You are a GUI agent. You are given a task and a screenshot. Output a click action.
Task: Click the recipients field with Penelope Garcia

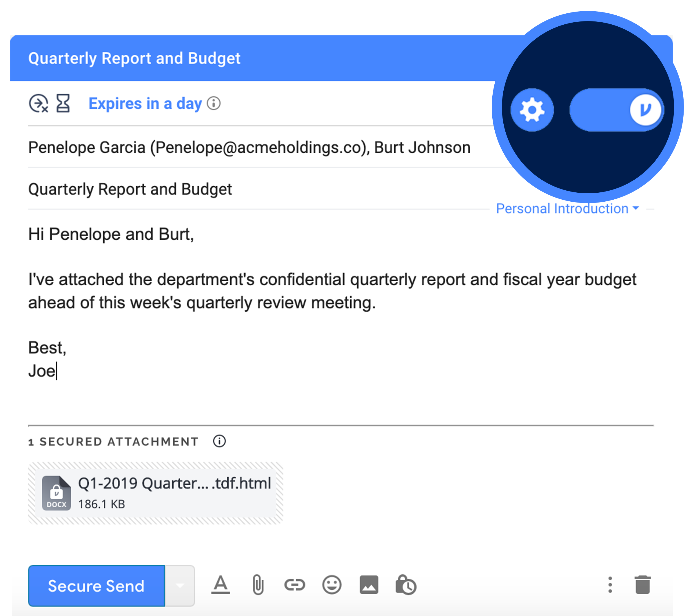249,147
